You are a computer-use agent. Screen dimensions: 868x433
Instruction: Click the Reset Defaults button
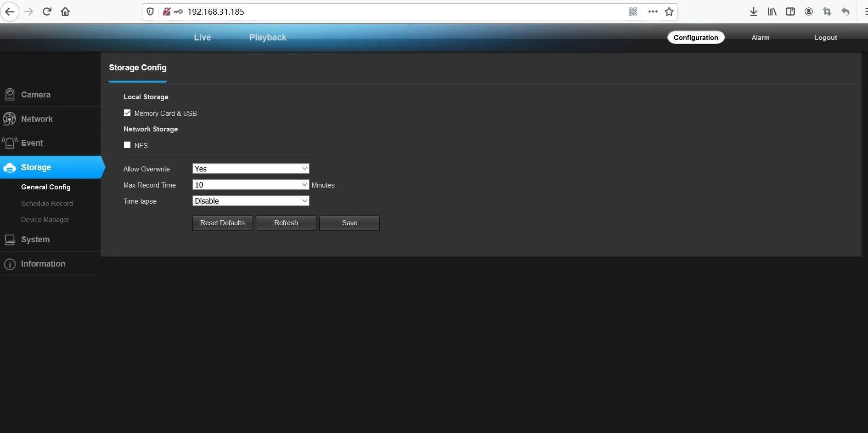223,223
